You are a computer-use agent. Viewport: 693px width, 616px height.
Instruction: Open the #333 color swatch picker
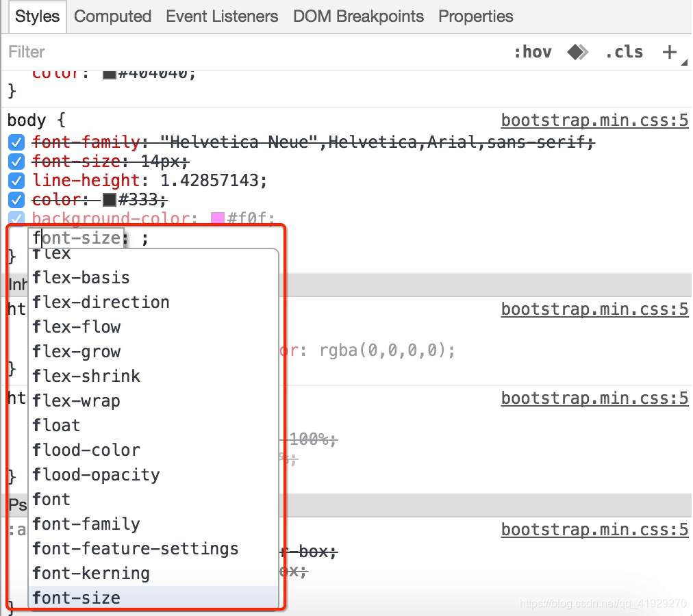pos(109,200)
